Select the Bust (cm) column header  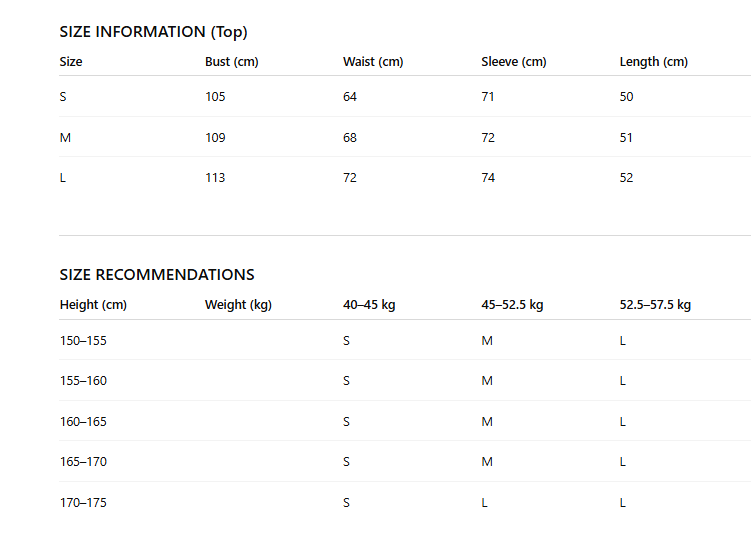click(x=232, y=62)
